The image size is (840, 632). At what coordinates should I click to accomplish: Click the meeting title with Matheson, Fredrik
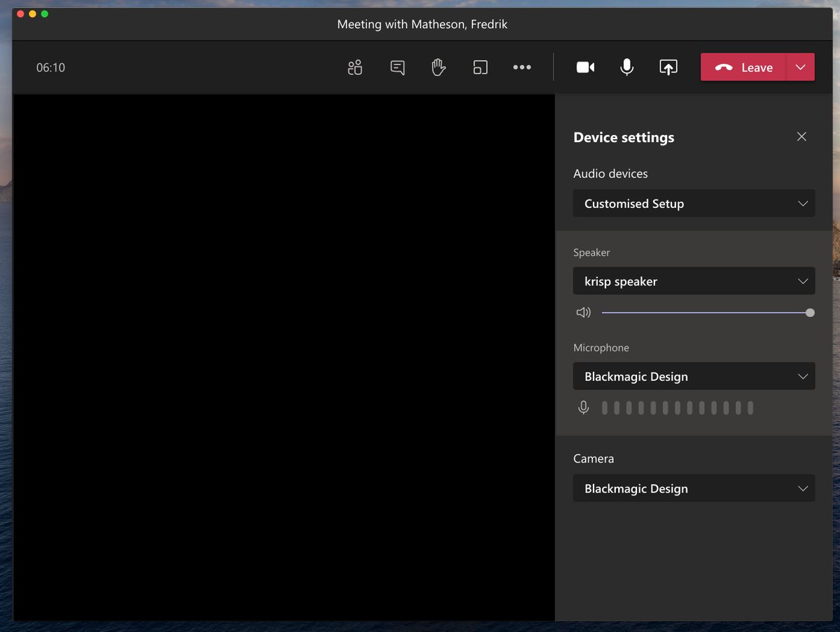click(421, 24)
